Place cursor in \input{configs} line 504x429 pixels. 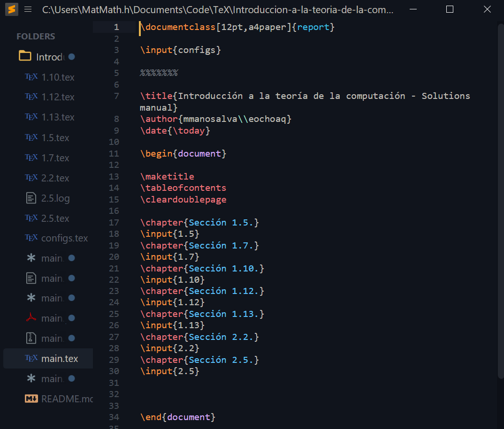(180, 50)
